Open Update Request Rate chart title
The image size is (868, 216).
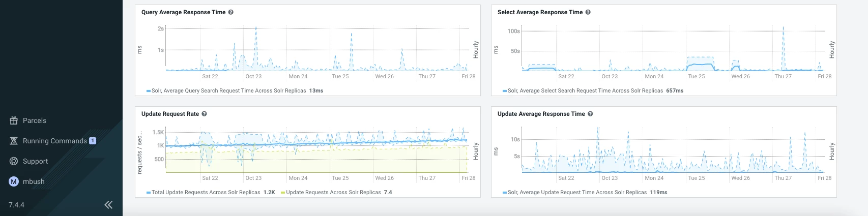pyautogui.click(x=170, y=114)
